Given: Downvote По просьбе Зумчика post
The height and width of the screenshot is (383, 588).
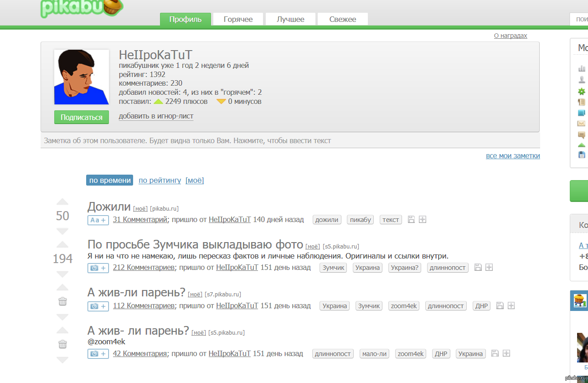Looking at the screenshot, I should tap(62, 274).
